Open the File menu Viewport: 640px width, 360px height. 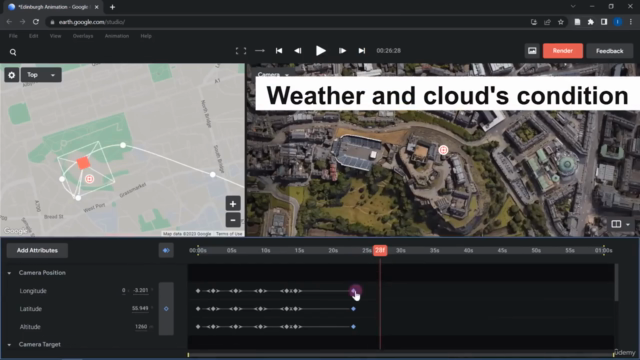(x=13, y=36)
